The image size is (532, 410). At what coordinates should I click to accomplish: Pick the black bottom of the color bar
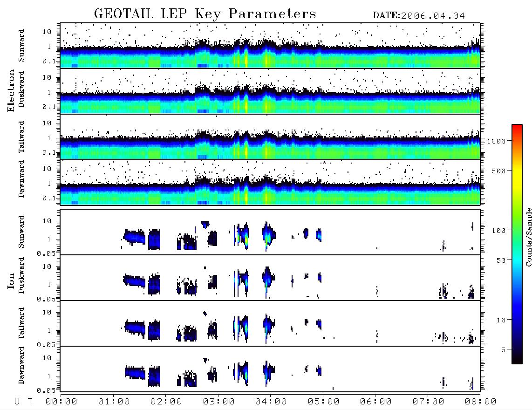[517, 361]
